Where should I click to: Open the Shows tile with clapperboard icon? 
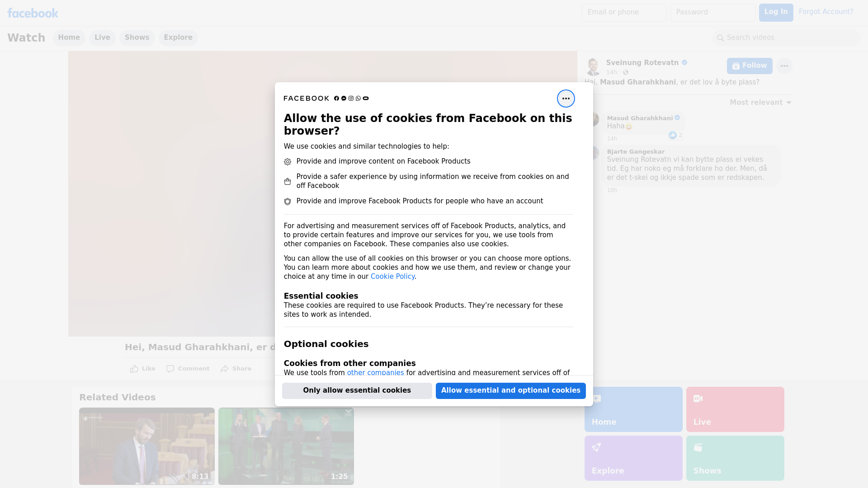pos(735,458)
